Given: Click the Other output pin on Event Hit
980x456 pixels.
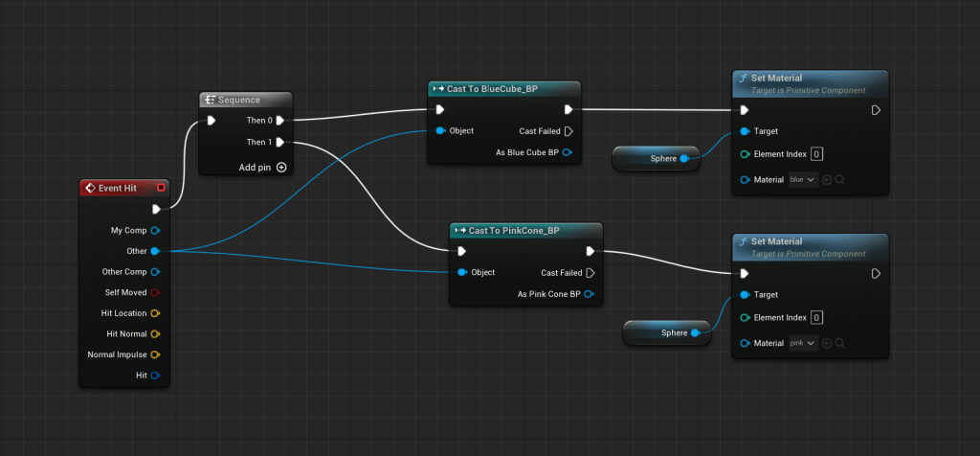Looking at the screenshot, I should tap(155, 251).
